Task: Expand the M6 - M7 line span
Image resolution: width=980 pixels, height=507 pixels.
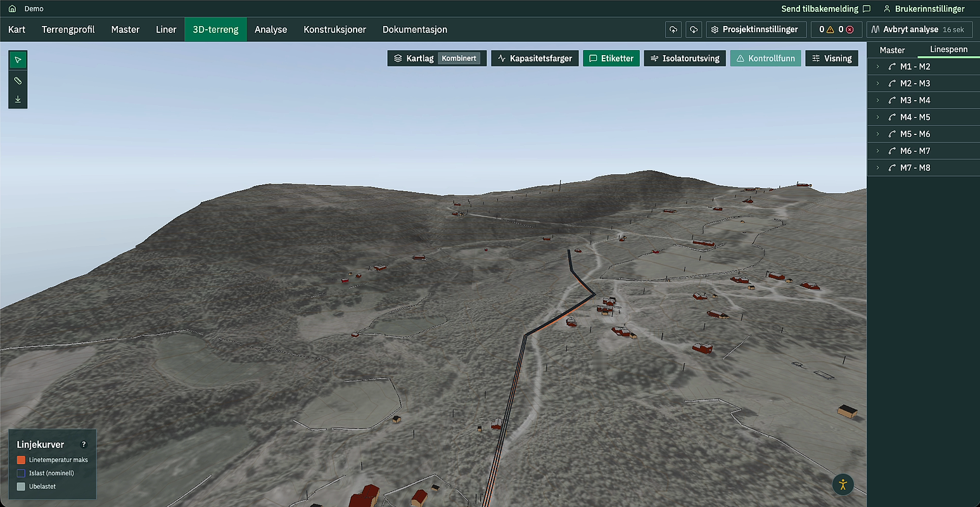Action: [877, 151]
